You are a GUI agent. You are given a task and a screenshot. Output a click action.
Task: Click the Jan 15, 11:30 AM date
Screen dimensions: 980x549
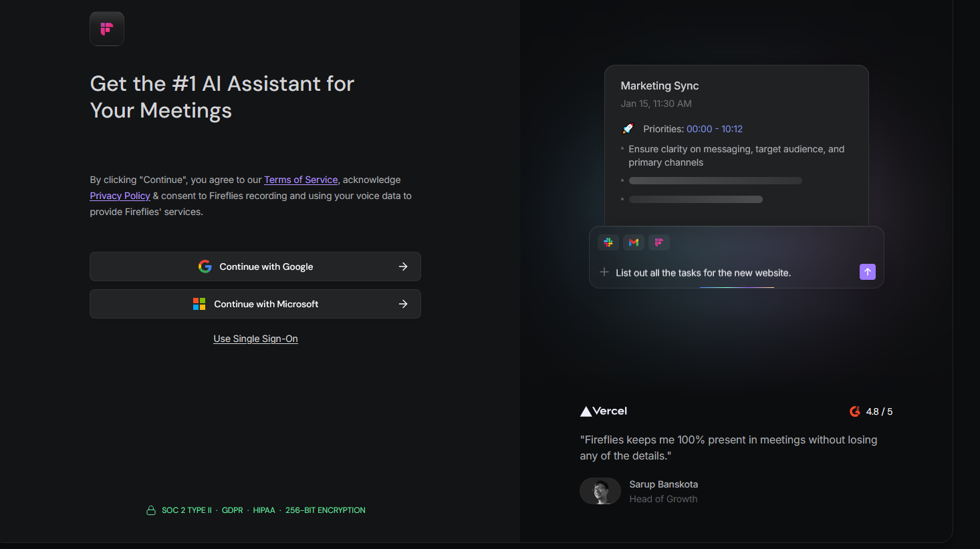tap(656, 104)
